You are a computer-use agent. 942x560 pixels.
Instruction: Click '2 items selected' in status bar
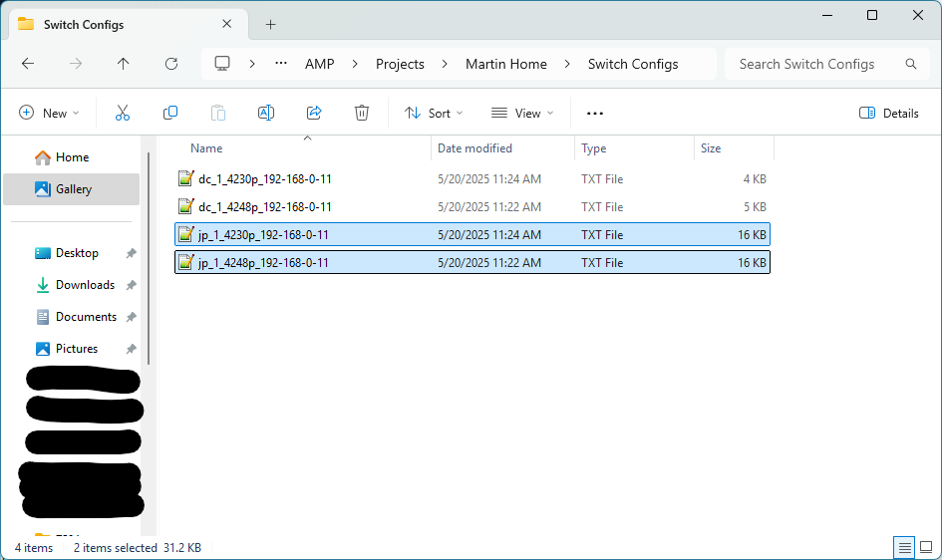pos(116,547)
